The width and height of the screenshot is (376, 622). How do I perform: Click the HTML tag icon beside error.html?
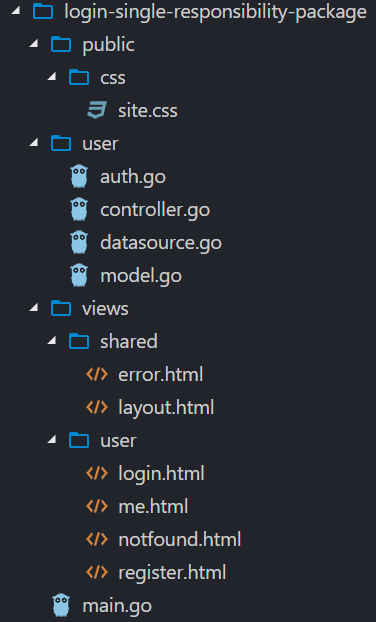click(97, 374)
